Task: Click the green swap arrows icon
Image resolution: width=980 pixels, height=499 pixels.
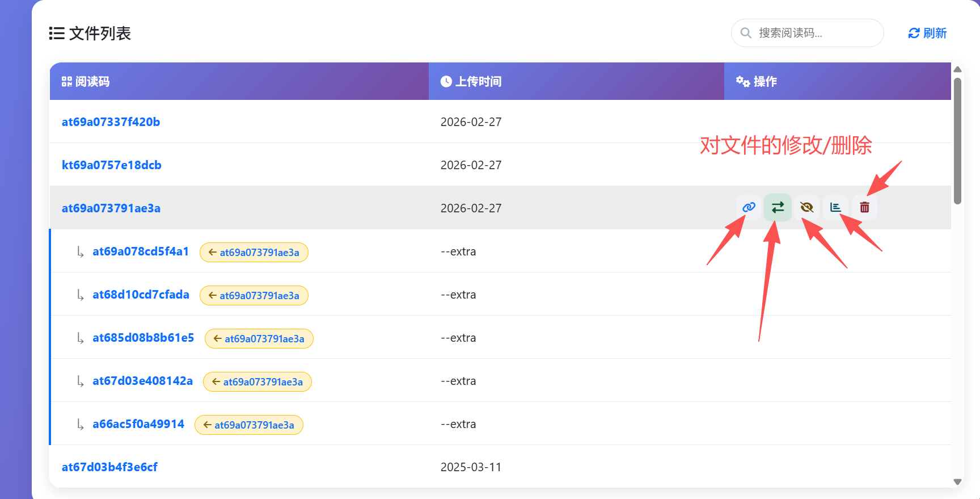Action: [x=778, y=207]
